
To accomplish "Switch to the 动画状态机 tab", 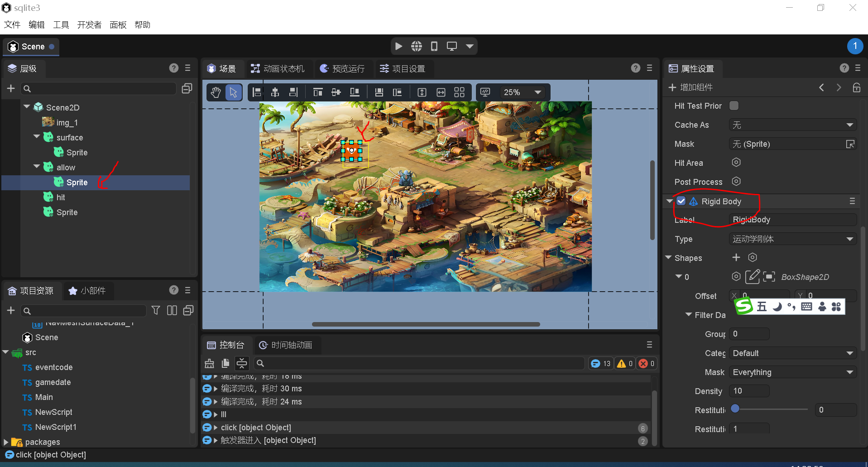I will point(278,68).
